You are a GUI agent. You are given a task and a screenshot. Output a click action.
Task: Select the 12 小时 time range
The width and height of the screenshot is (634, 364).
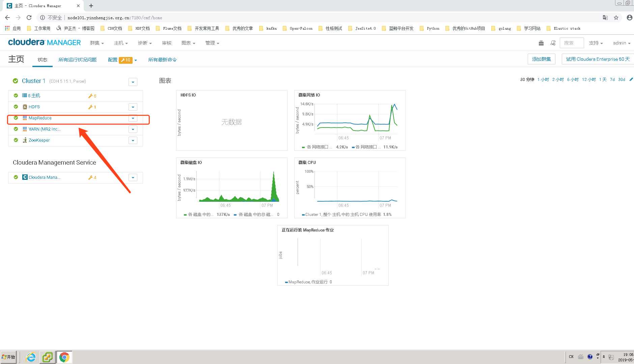point(589,80)
